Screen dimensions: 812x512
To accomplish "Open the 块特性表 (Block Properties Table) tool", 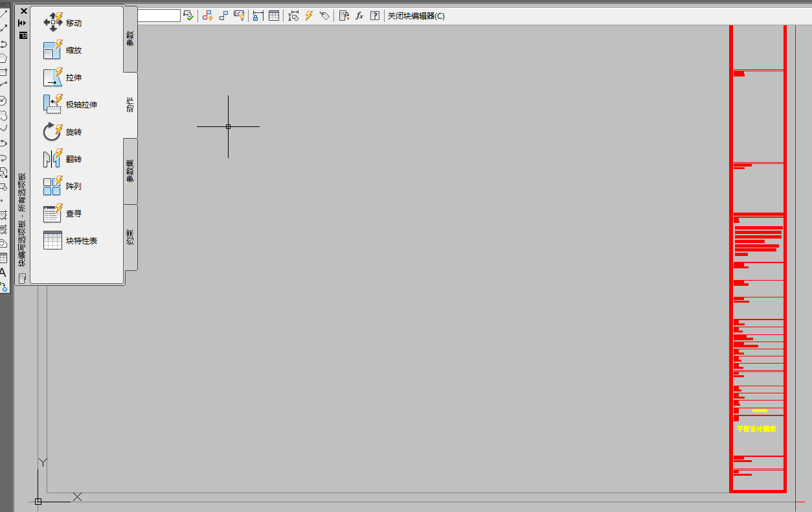I will [x=70, y=240].
